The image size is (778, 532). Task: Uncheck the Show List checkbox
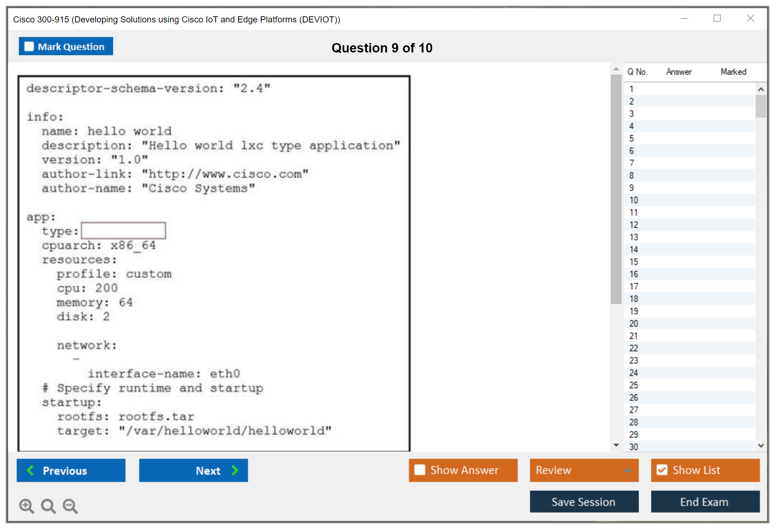(662, 470)
